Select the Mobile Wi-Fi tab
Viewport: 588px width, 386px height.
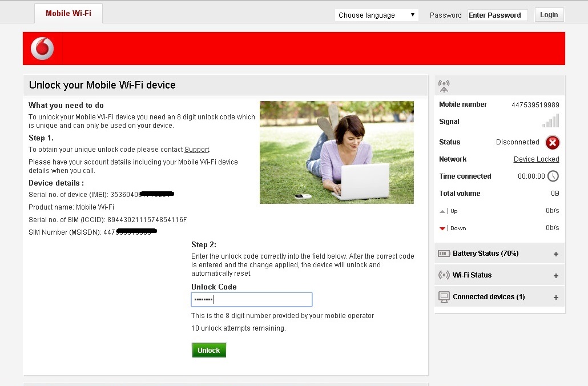[68, 12]
